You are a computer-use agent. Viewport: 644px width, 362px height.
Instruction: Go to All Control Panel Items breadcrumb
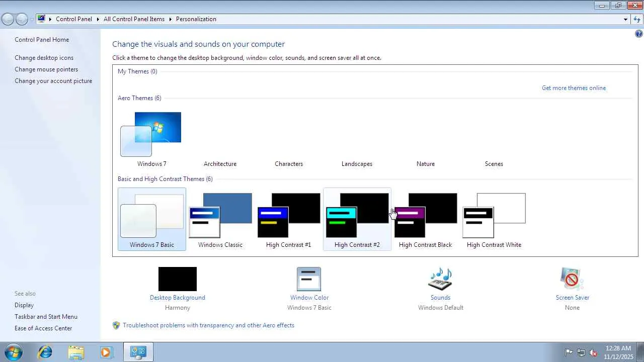(x=134, y=19)
